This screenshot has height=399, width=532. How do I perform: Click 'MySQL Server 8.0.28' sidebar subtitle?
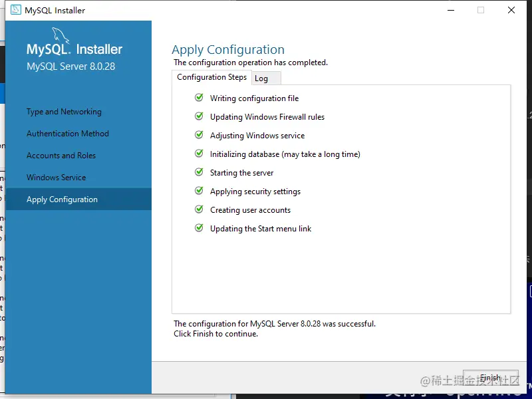pos(71,66)
